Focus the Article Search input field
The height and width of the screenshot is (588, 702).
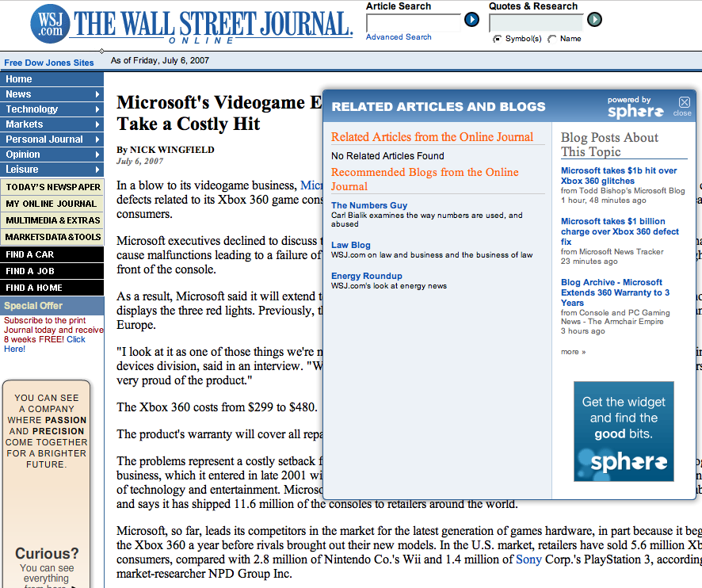(414, 22)
